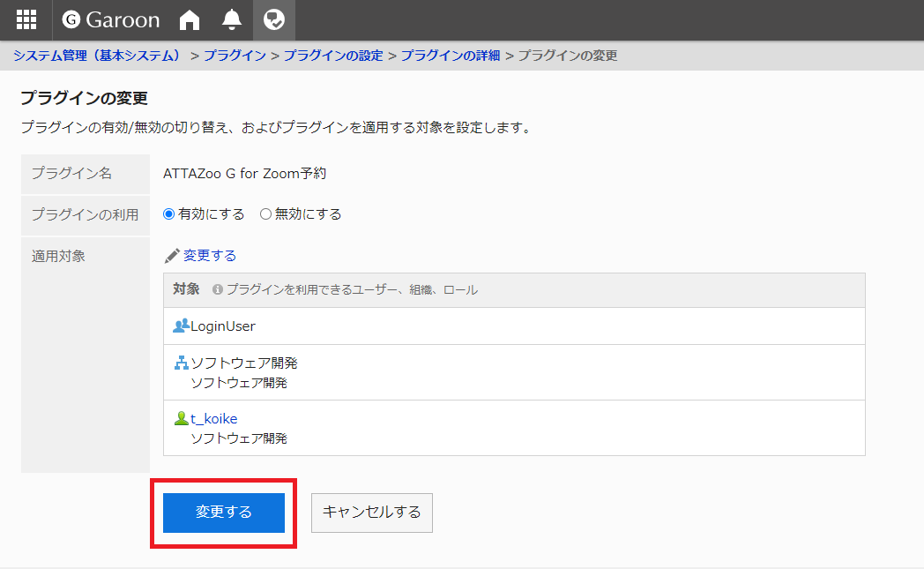This screenshot has width=924, height=569.
Task: Click the speech bubble icon in header
Action: pos(274,19)
